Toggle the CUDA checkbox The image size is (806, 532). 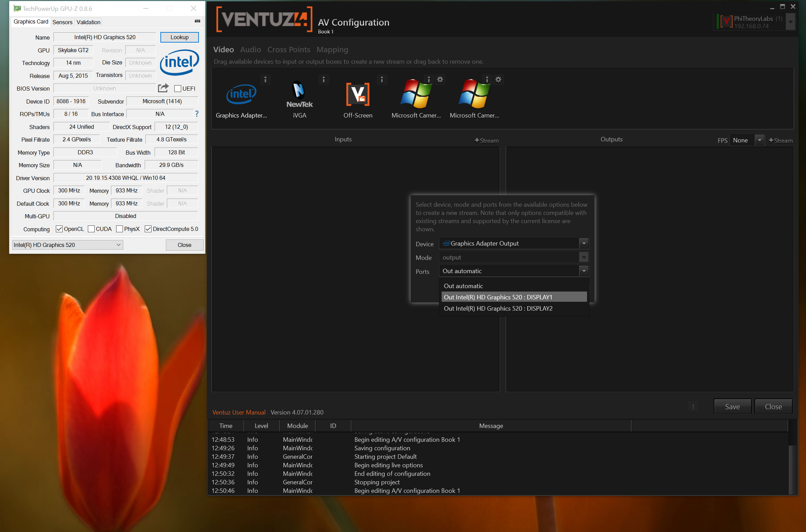tap(91, 229)
